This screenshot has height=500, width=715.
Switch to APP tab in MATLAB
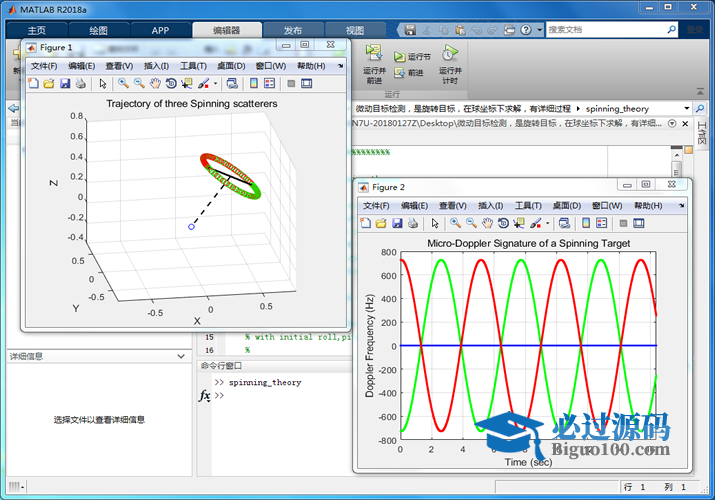tap(160, 30)
